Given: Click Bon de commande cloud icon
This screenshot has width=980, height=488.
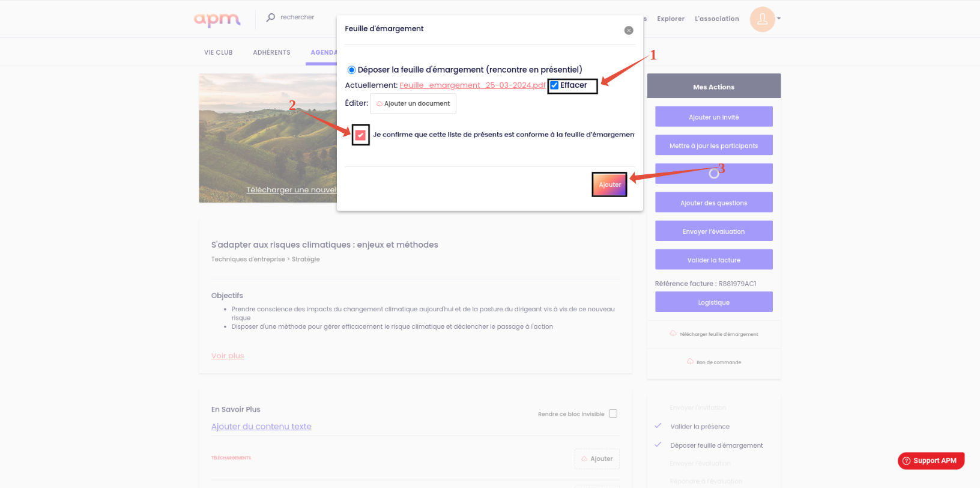Looking at the screenshot, I should point(691,362).
